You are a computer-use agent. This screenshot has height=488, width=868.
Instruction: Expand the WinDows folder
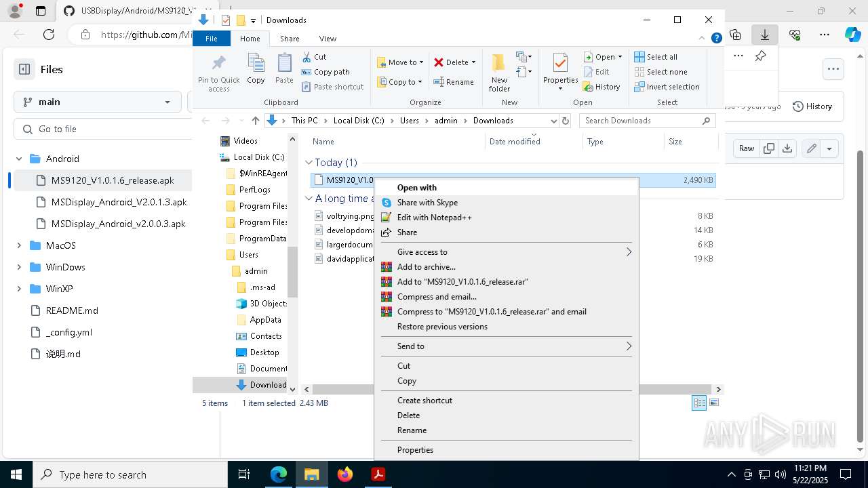[19, 267]
